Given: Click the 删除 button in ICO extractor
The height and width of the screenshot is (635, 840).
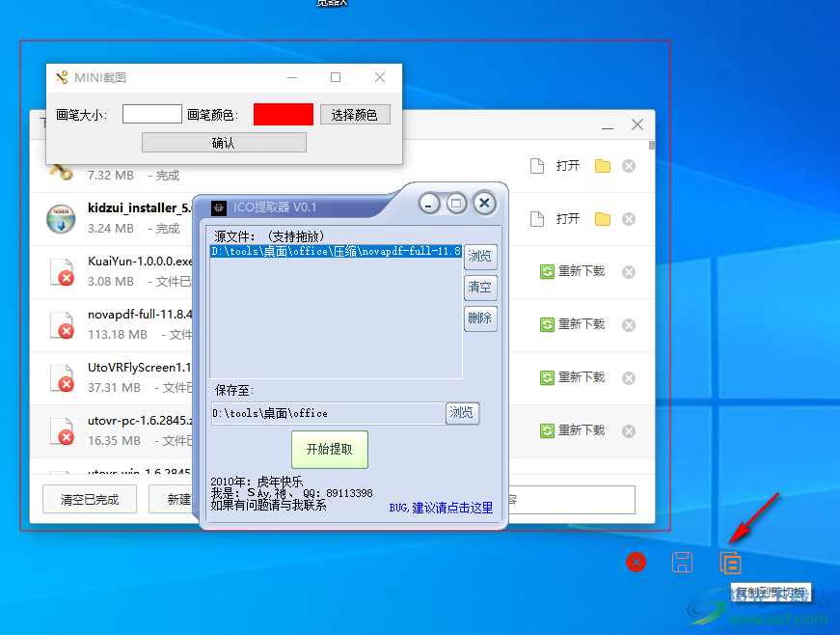Looking at the screenshot, I should click(479, 317).
